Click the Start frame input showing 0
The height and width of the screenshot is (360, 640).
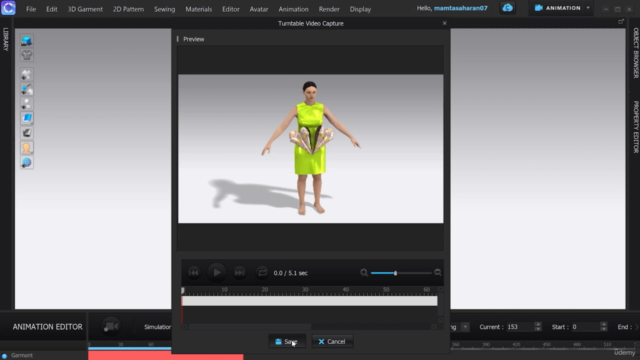click(x=585, y=327)
